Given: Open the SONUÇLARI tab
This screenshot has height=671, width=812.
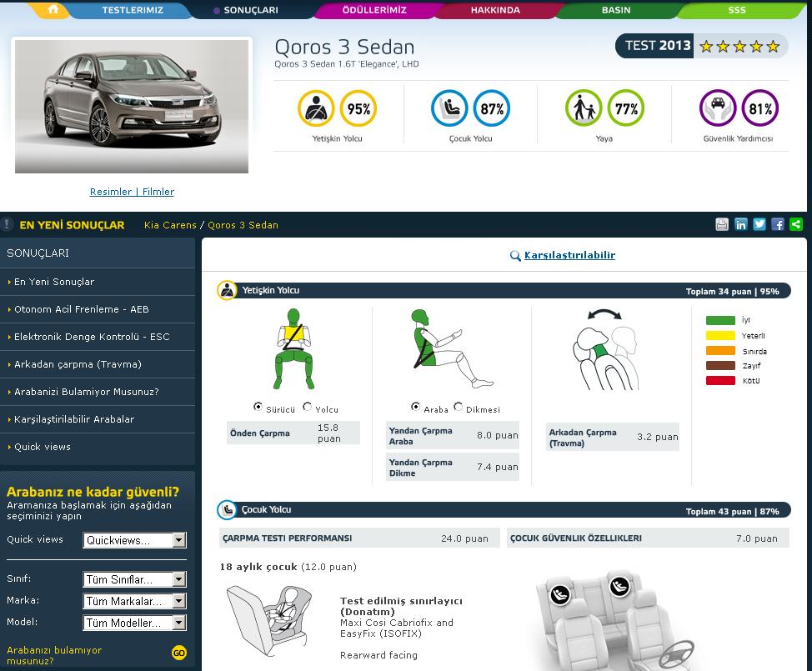Looking at the screenshot, I should coord(253,10).
